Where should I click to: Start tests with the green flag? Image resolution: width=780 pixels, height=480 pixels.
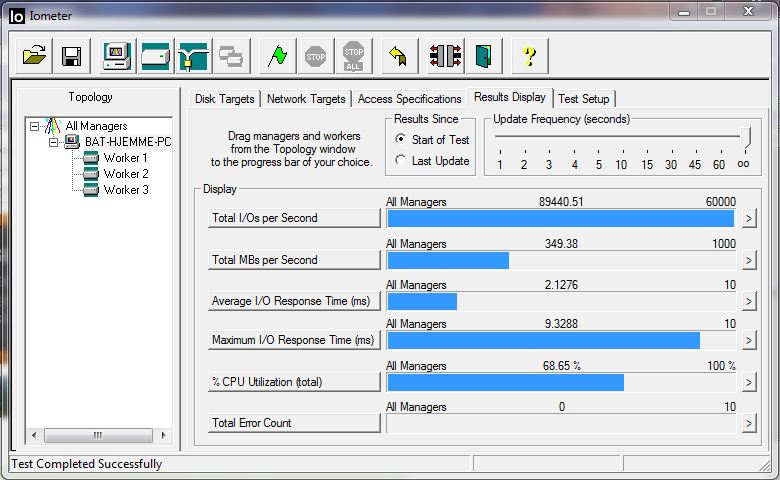pyautogui.click(x=278, y=56)
